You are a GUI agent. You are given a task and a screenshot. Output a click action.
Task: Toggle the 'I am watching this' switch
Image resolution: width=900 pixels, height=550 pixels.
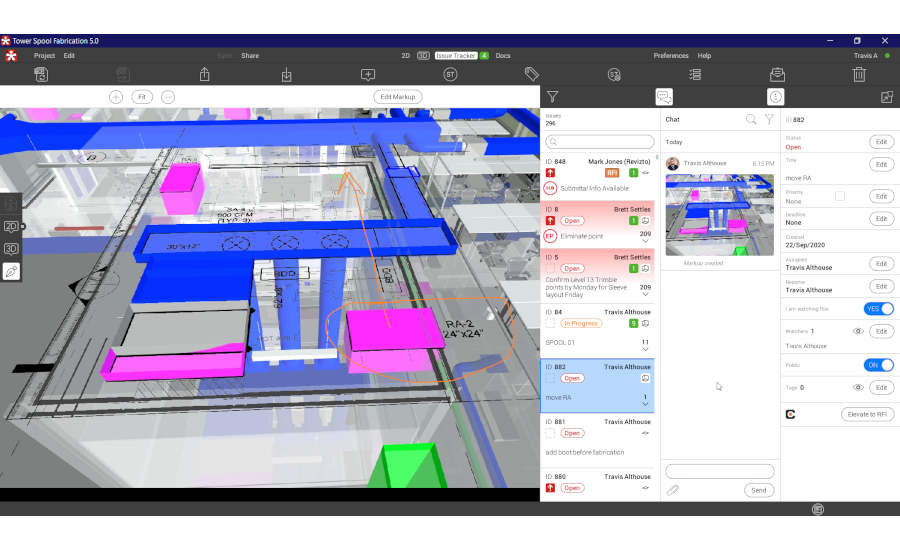pos(879,308)
